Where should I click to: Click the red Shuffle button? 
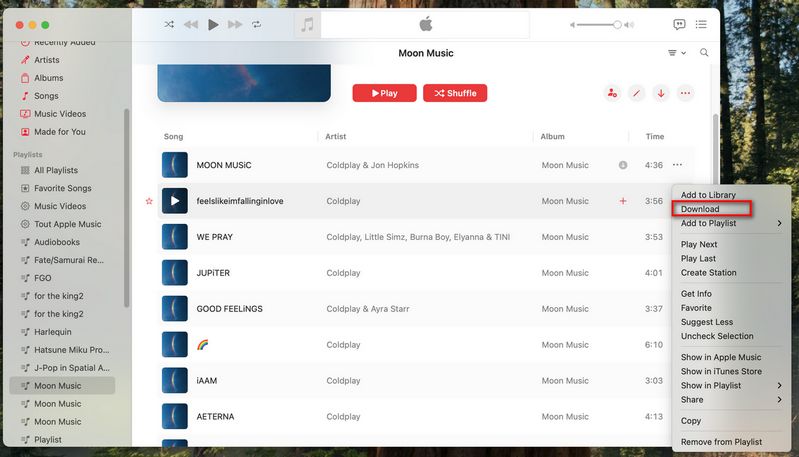455,93
